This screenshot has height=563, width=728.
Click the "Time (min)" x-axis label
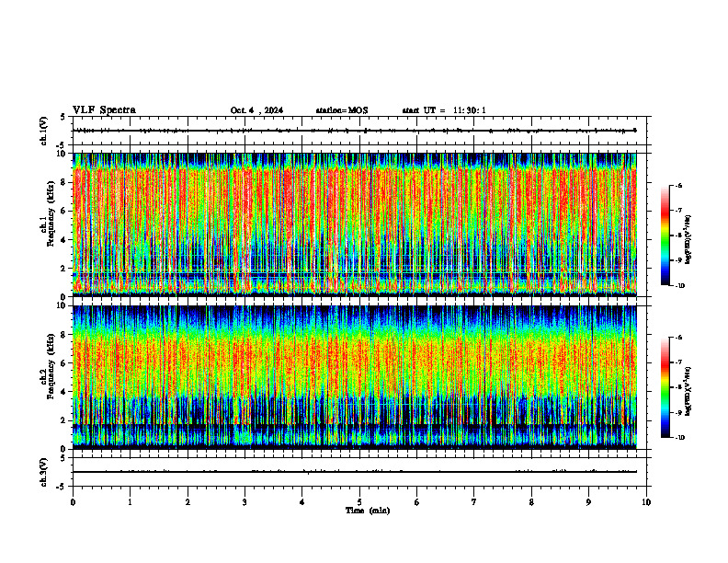(368, 511)
